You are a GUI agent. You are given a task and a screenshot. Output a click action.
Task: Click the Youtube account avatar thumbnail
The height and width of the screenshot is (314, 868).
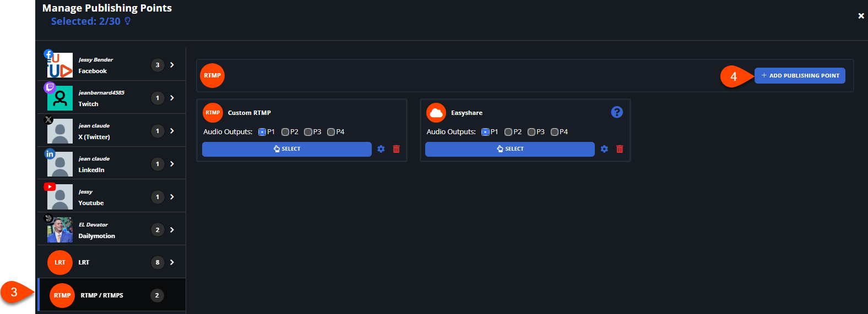[60, 197]
